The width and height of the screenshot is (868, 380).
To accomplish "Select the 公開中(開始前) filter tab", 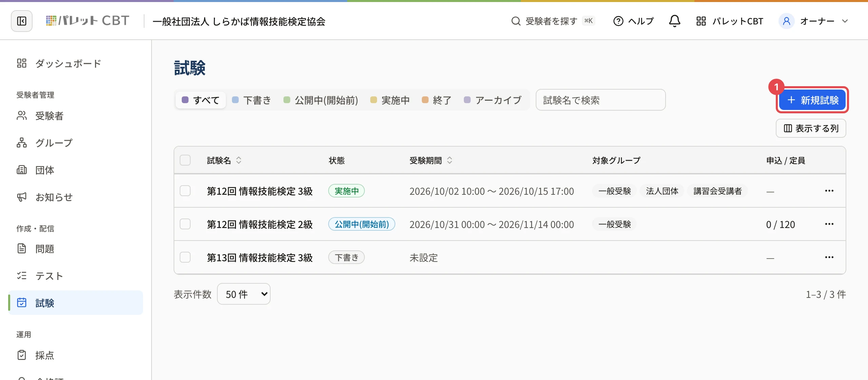I will click(x=321, y=100).
